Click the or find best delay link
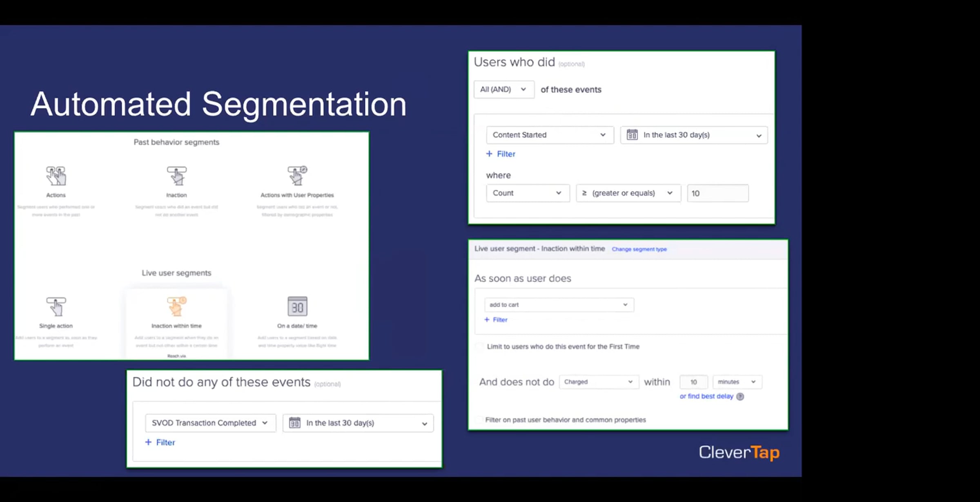980x502 pixels. (x=706, y=396)
